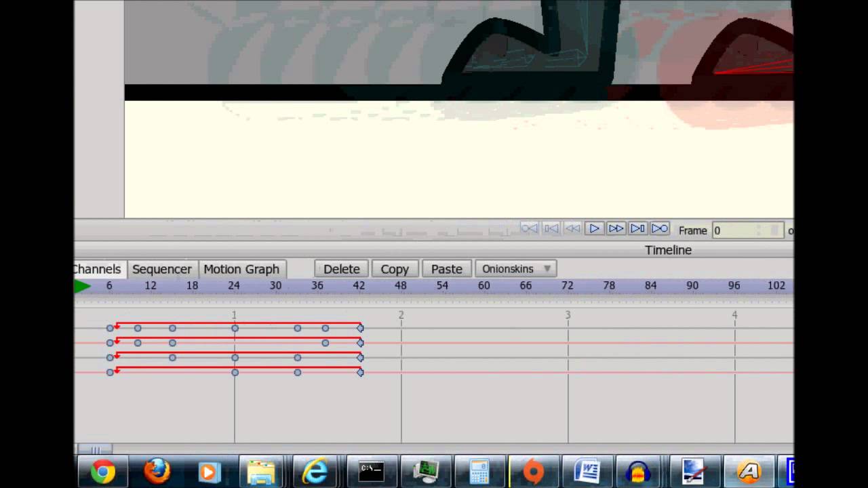Open Windows Explorer folder from the taskbar
This screenshot has width=868, height=488.
coord(262,472)
